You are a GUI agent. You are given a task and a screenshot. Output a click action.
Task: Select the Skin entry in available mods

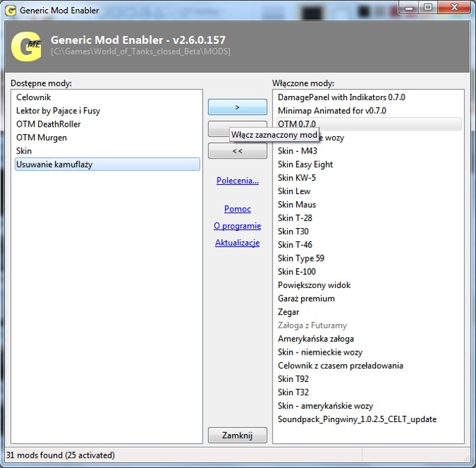pyautogui.click(x=108, y=151)
